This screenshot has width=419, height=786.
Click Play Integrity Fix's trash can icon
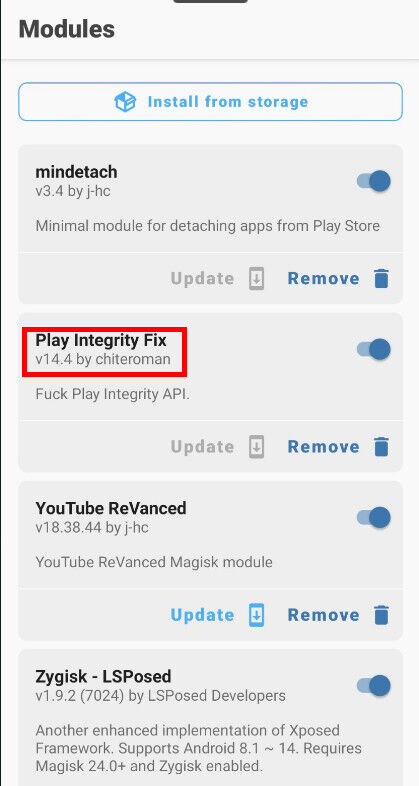[x=381, y=447]
